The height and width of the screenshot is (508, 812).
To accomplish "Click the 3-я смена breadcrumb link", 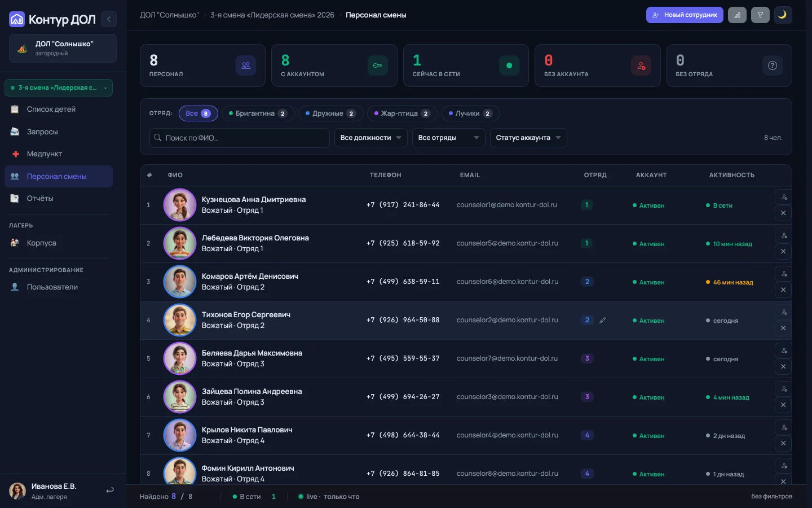I will coord(272,15).
